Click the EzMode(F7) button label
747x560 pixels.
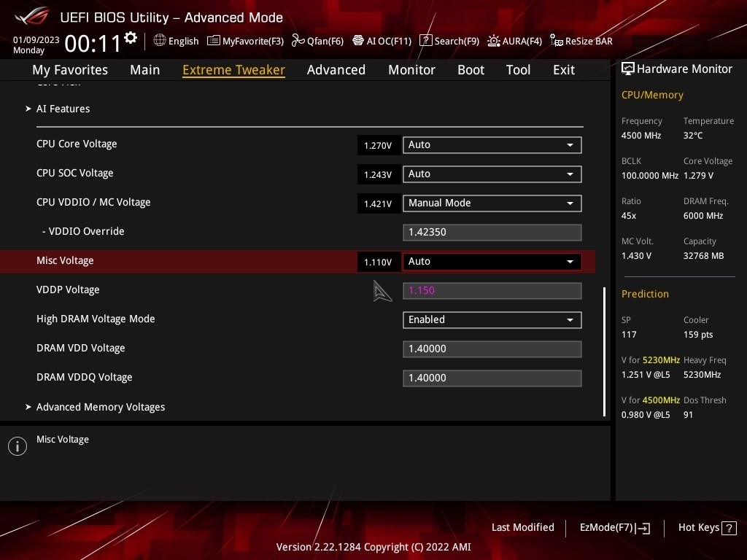tap(606, 528)
